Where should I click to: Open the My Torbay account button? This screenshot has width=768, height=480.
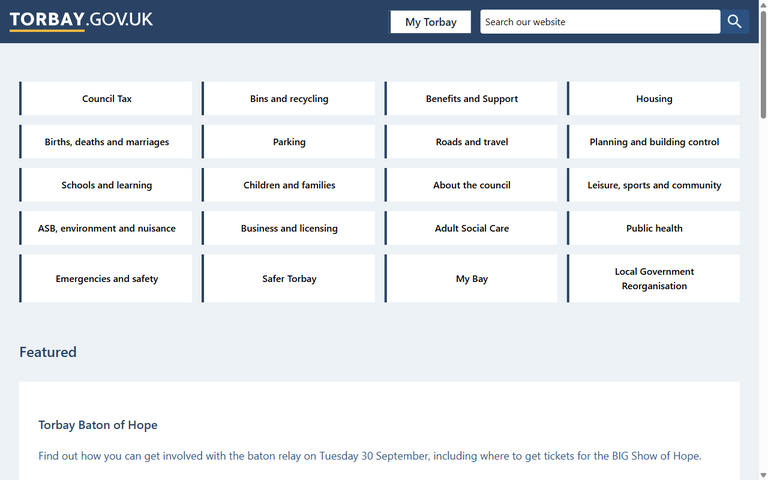pyautogui.click(x=430, y=22)
